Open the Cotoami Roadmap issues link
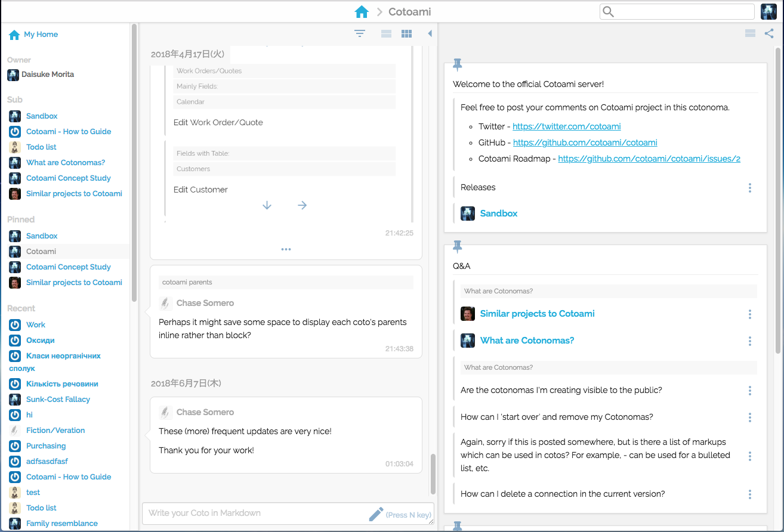The width and height of the screenshot is (784, 532). [649, 159]
